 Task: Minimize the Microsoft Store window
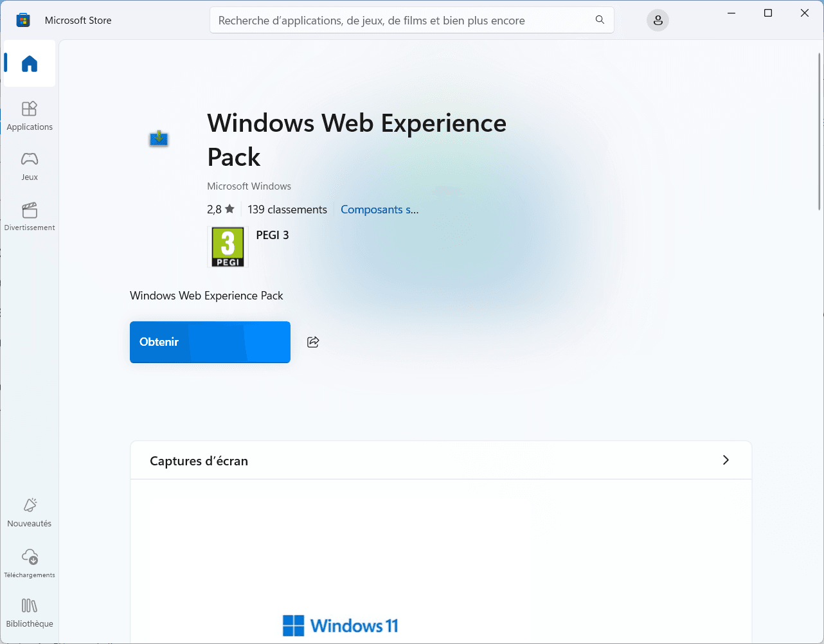coord(731,13)
